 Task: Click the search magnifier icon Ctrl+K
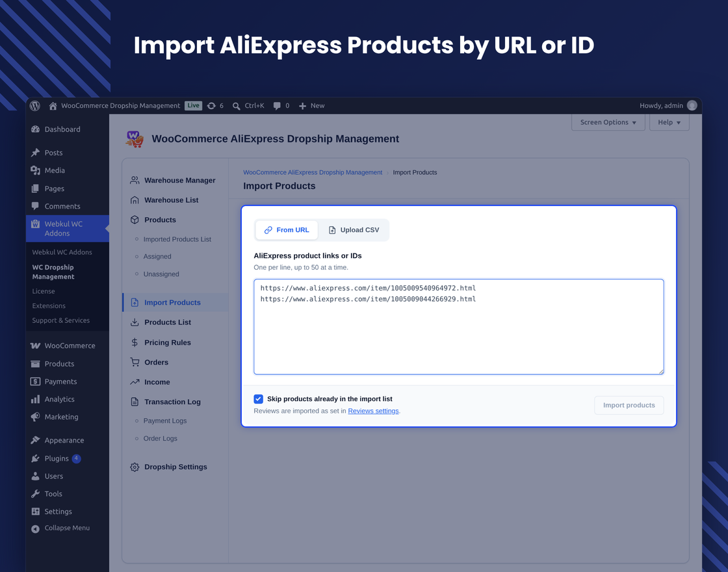237,106
